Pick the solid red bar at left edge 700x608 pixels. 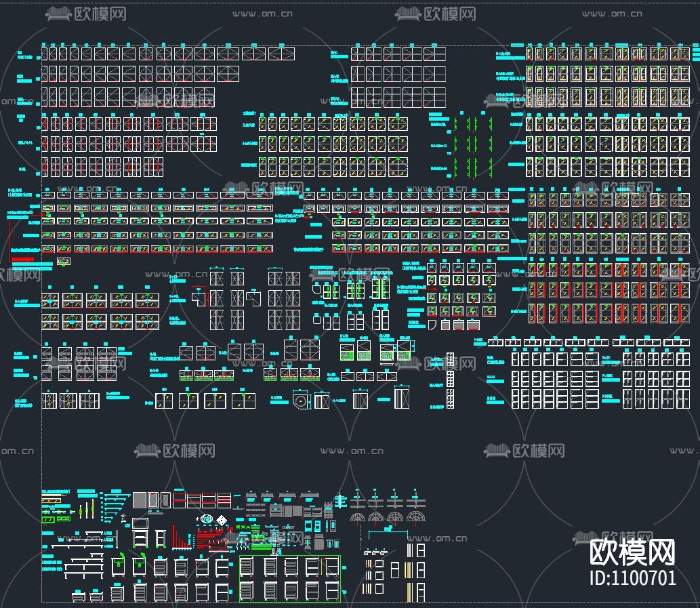point(22,260)
